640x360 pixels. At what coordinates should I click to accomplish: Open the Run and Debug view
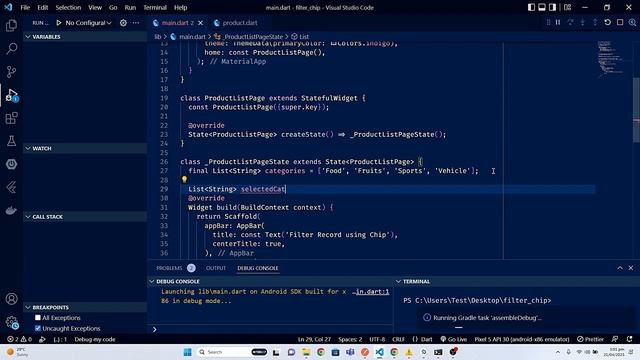click(11, 95)
